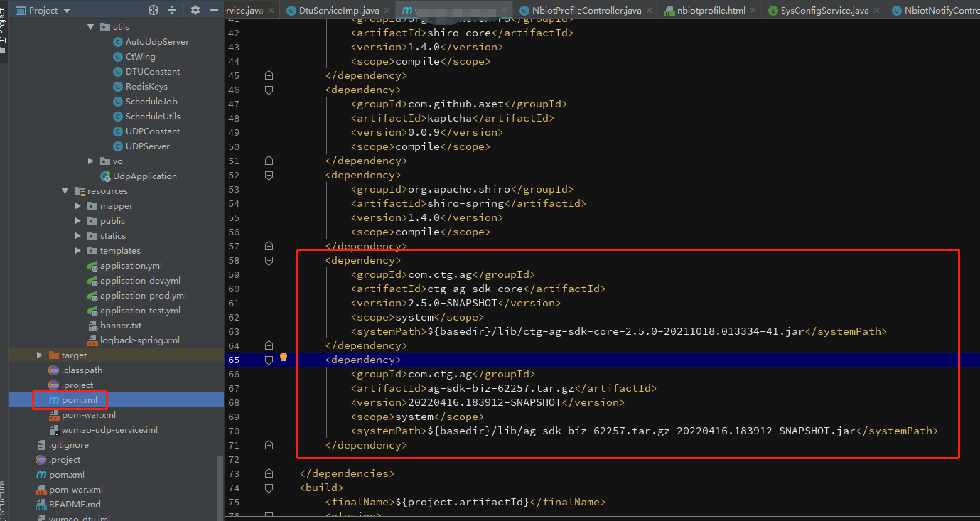Expand the public folder arrow
Viewport: 980px width, 521px height.
click(78, 221)
